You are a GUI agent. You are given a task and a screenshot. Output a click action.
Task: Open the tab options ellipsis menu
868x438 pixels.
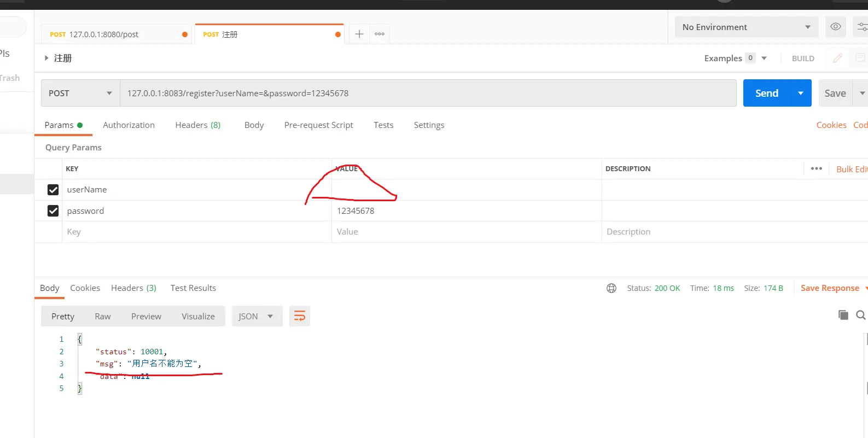pos(380,34)
